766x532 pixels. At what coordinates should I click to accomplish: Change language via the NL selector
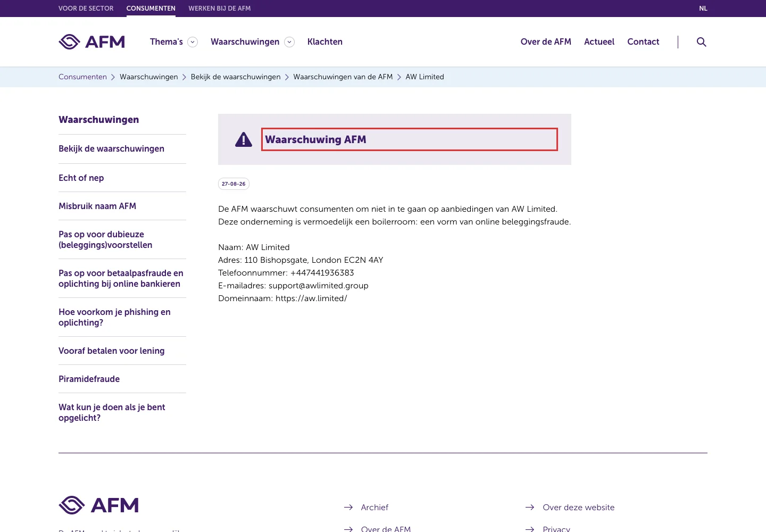[703, 9]
